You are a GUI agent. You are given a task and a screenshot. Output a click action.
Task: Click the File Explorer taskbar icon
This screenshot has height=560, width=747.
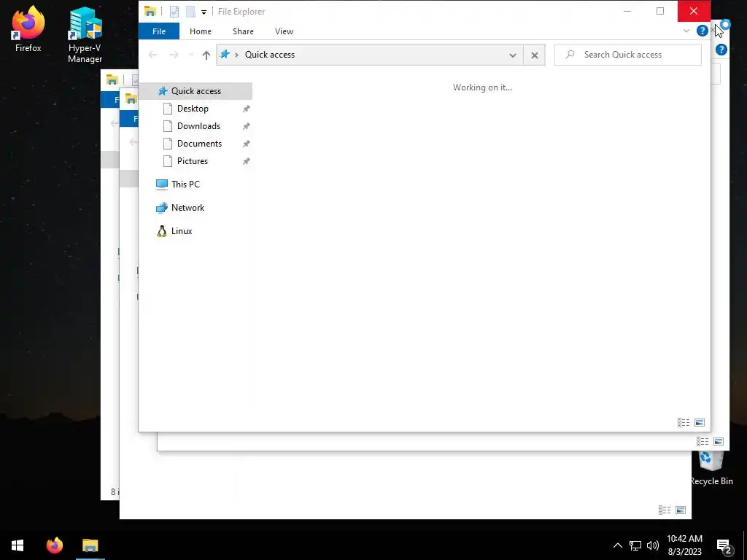coord(90,545)
